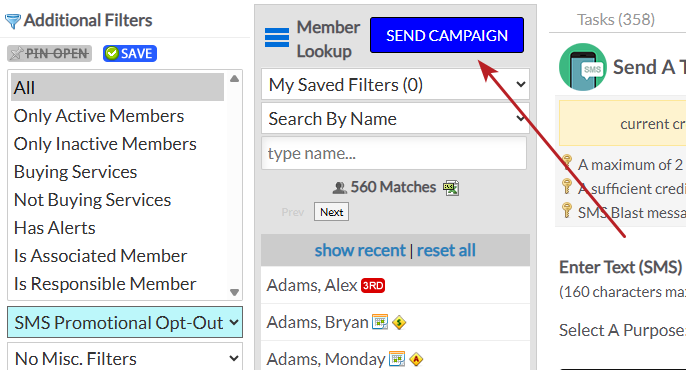Select Only Active Members in filter list
The image size is (686, 370).
pyautogui.click(x=99, y=116)
